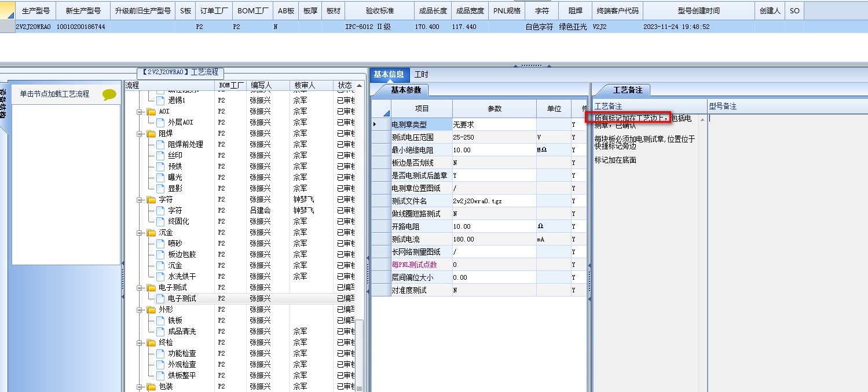Collapse the 终检 tree node
This screenshot has height=392, width=868.
tap(140, 343)
